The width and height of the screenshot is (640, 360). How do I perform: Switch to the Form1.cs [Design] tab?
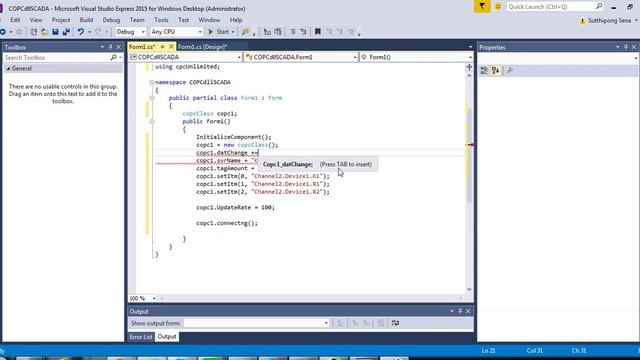pyautogui.click(x=203, y=47)
